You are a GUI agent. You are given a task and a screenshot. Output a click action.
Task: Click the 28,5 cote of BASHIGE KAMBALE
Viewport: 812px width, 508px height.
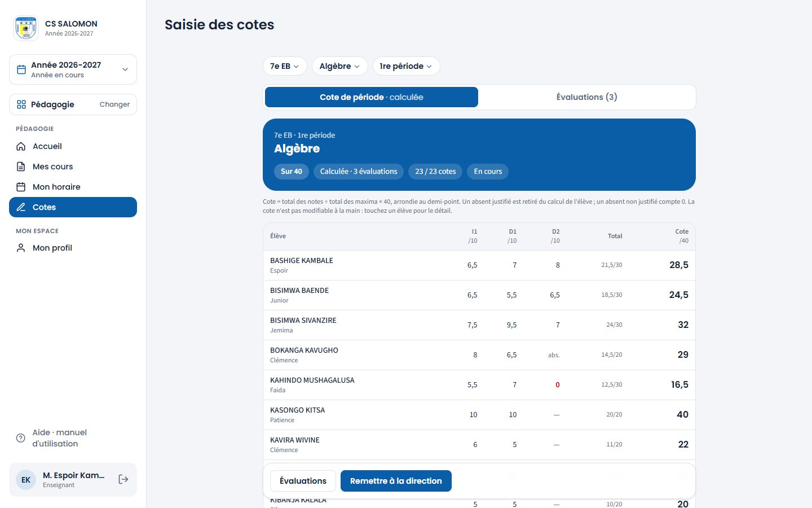pyautogui.click(x=679, y=265)
